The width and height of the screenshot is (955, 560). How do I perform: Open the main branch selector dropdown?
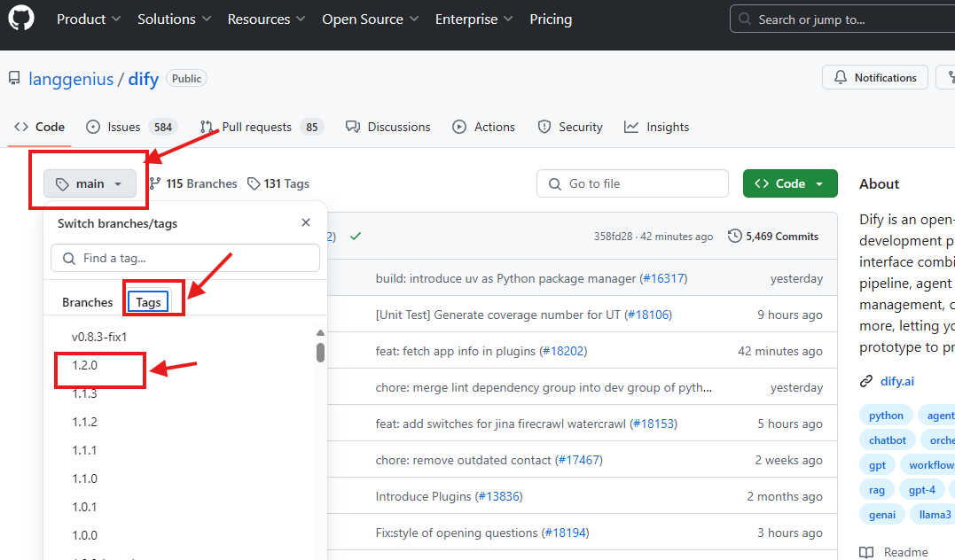click(x=90, y=183)
